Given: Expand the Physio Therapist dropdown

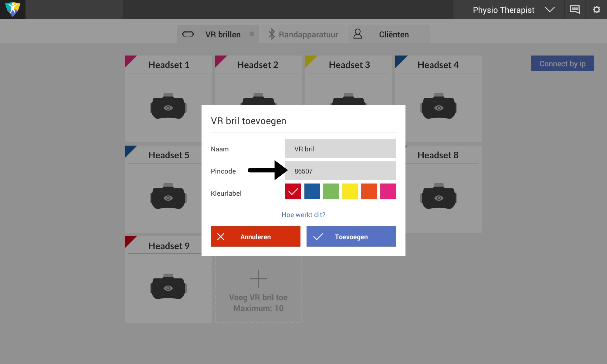Looking at the screenshot, I should tap(550, 10).
